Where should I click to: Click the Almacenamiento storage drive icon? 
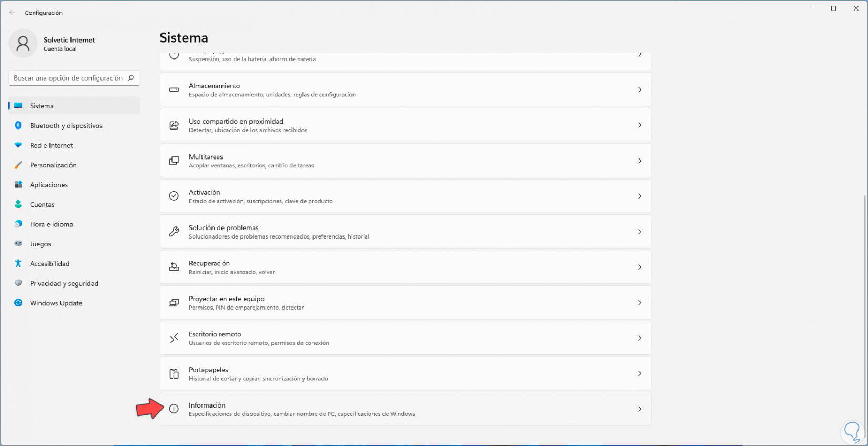174,90
